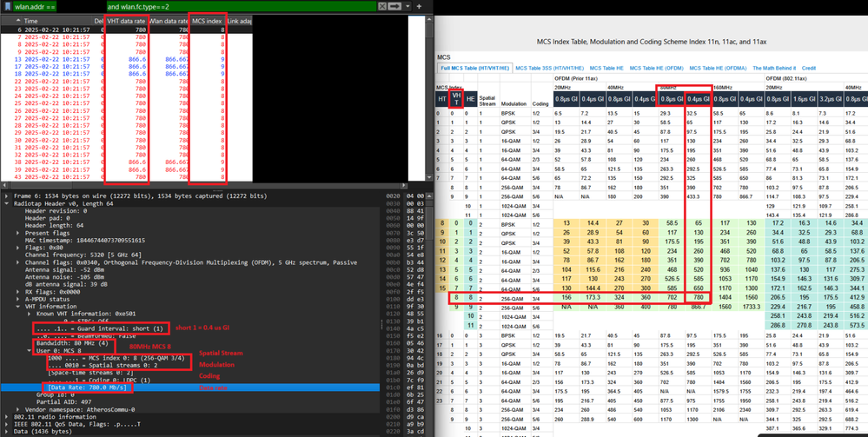The image size is (868, 437).
Task: Open the MCS Table 3SS (HT/VHT/HE) tab
Action: 548,68
